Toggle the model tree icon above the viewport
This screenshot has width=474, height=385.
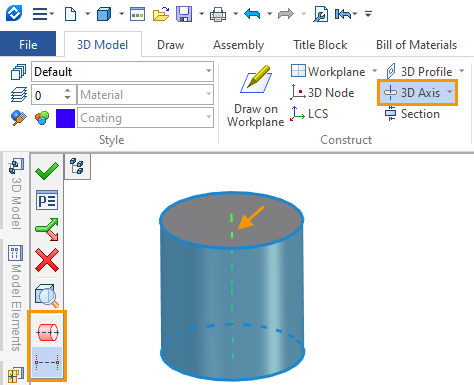click(77, 166)
